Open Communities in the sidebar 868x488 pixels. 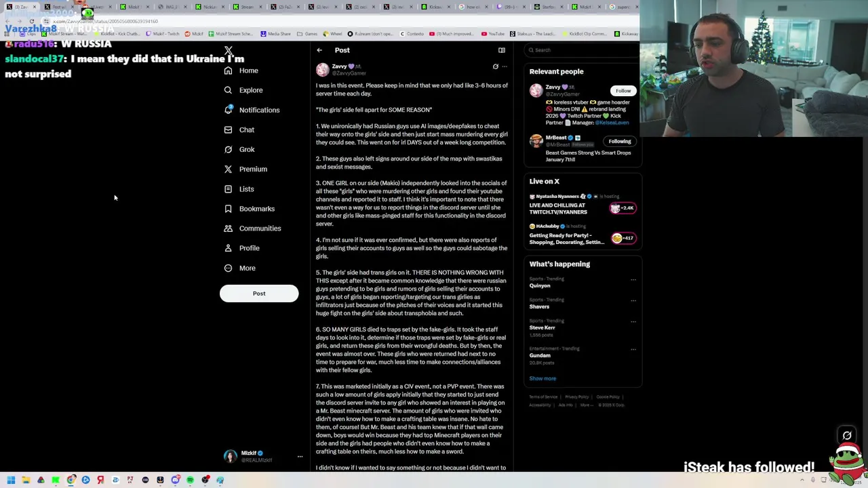252,228
